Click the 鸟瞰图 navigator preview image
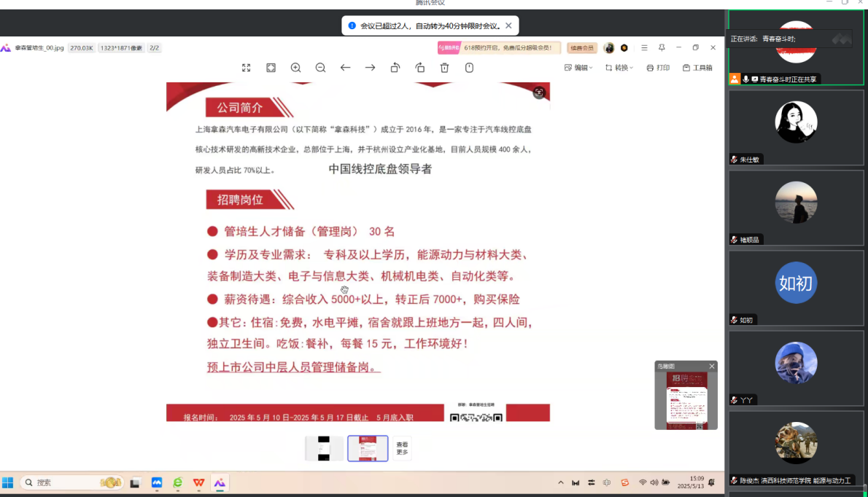Image resolution: width=868 pixels, height=497 pixels. [686, 400]
